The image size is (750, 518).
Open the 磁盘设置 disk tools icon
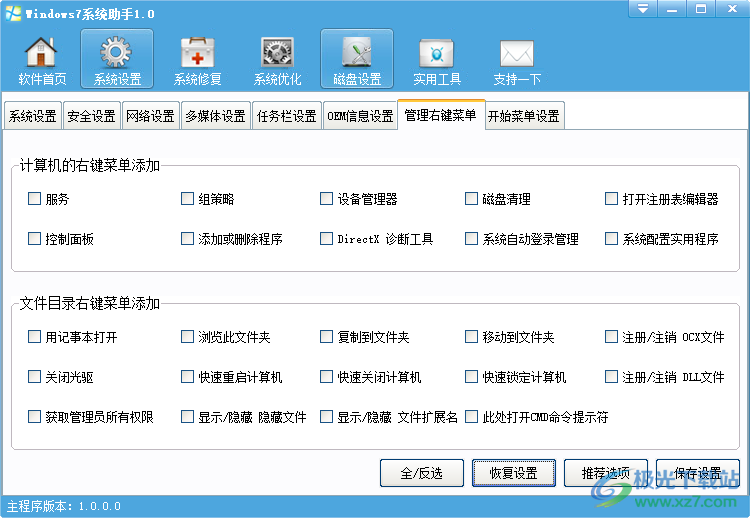point(357,59)
